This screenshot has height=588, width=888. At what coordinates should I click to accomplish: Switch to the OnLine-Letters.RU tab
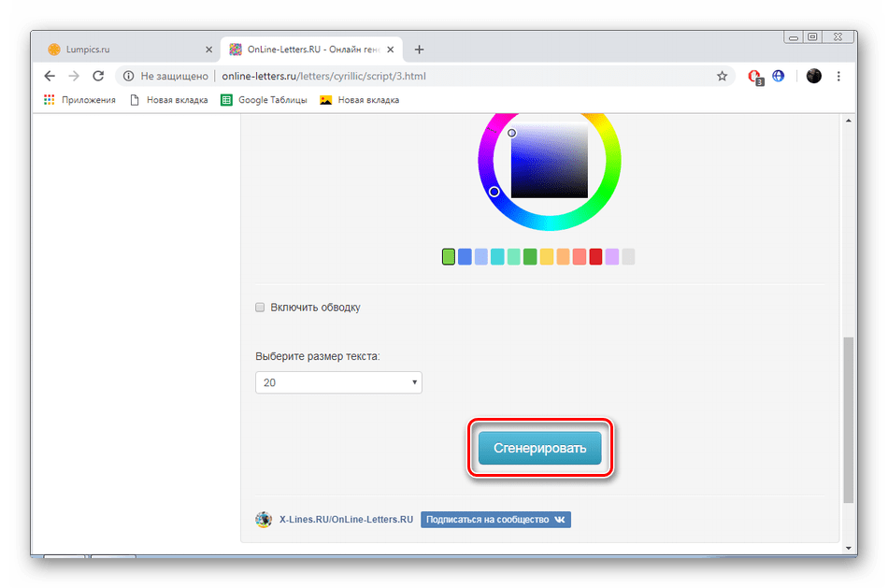pyautogui.click(x=311, y=50)
